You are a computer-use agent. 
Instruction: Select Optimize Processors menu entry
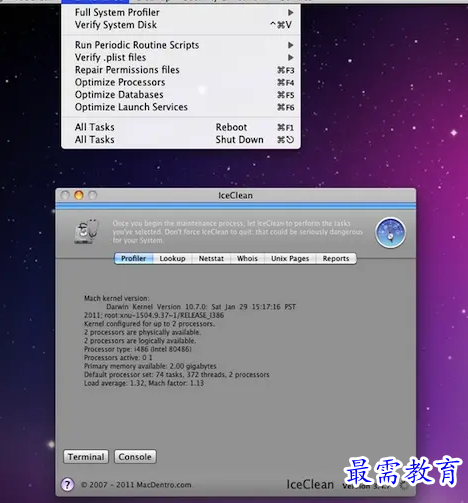181,82
